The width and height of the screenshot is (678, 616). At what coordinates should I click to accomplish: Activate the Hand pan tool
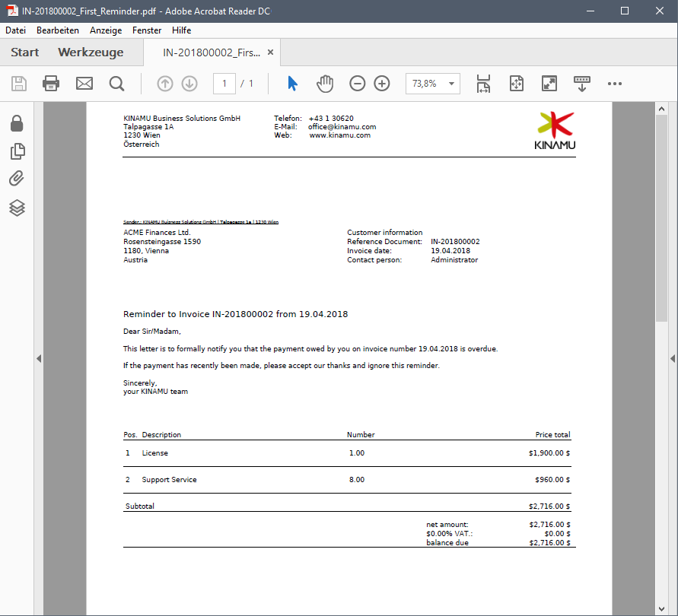[325, 84]
